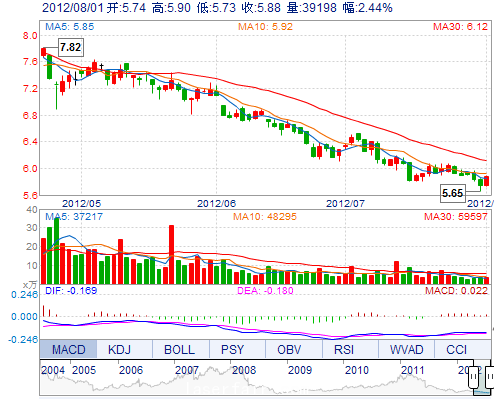Click the 5.65 low price label
This screenshot has width=494, height=399.
(453, 193)
